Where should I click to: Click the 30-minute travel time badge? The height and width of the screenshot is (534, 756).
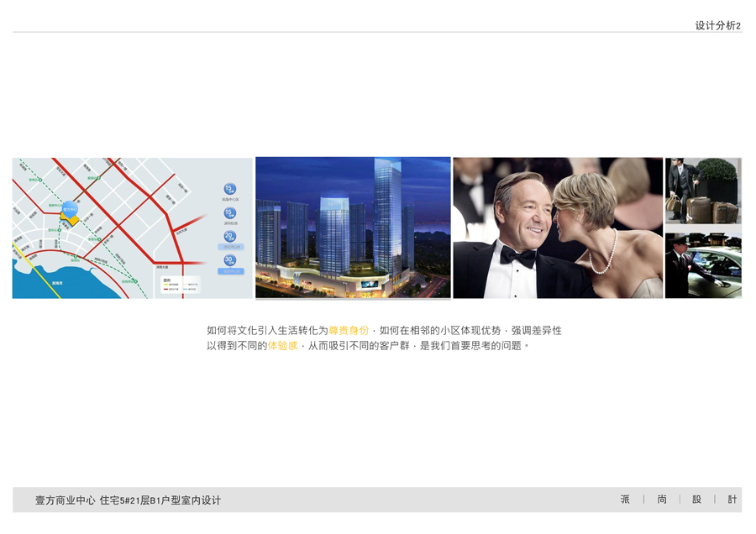point(229,261)
